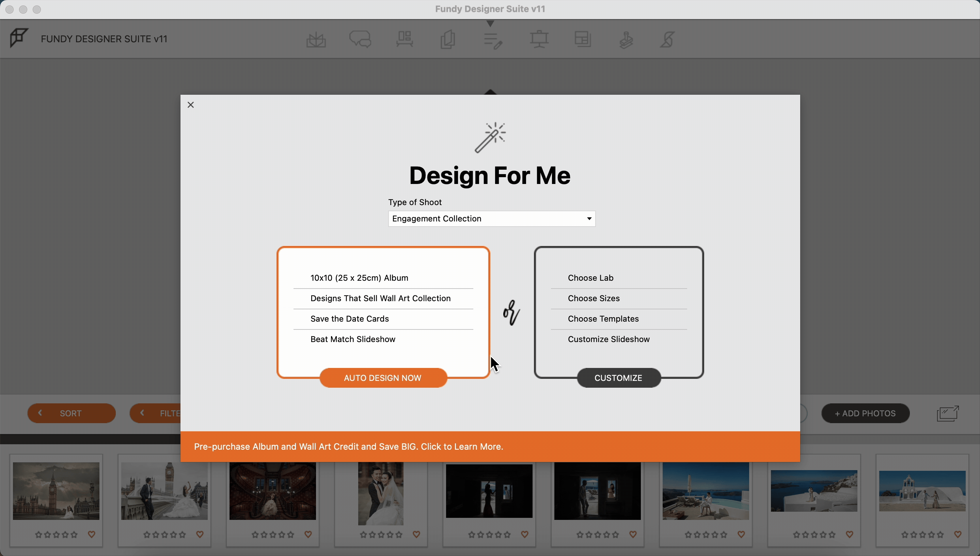Click the CUSTOMIZE button
Screen dimensions: 980x556
pyautogui.click(x=619, y=378)
